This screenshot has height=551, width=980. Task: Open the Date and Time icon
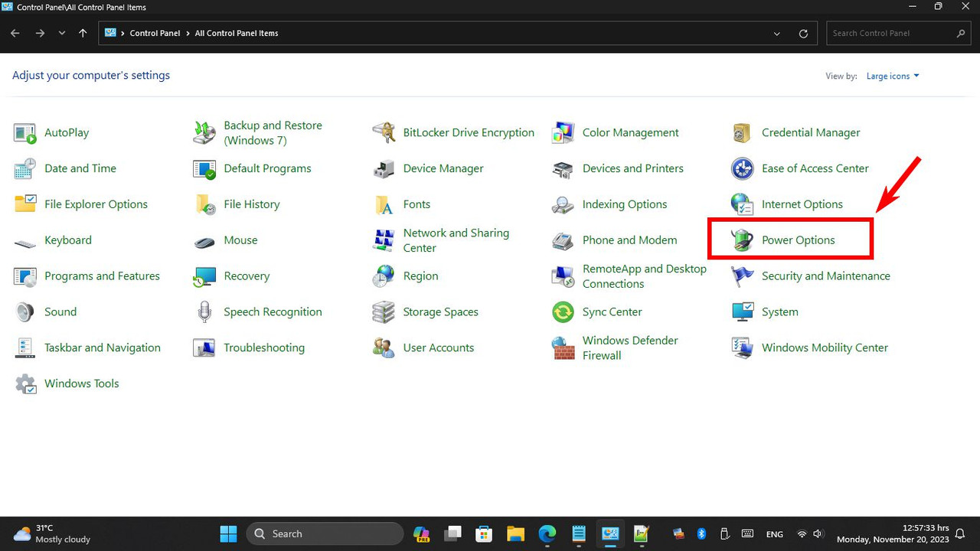click(25, 168)
